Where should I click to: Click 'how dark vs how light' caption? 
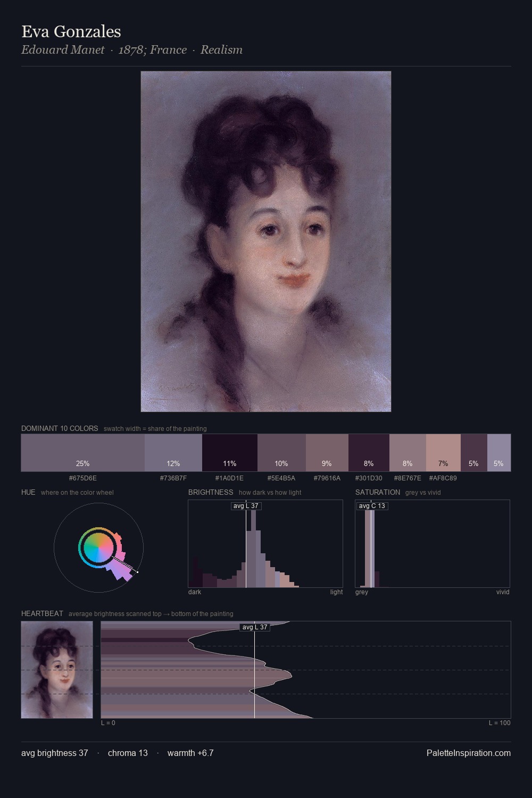pos(270,493)
